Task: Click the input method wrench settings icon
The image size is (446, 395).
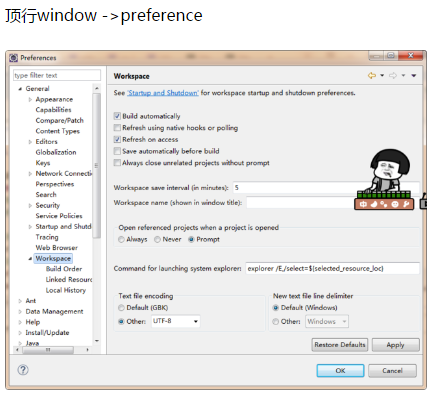Action: [406, 204]
